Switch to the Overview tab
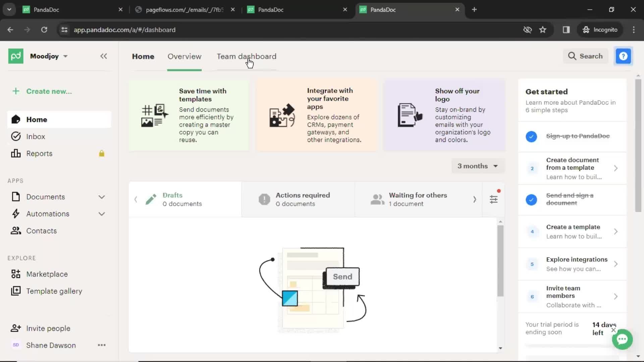 coord(184,56)
